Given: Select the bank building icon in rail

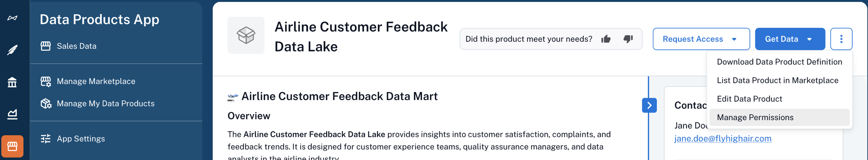Looking at the screenshot, I should tap(12, 82).
